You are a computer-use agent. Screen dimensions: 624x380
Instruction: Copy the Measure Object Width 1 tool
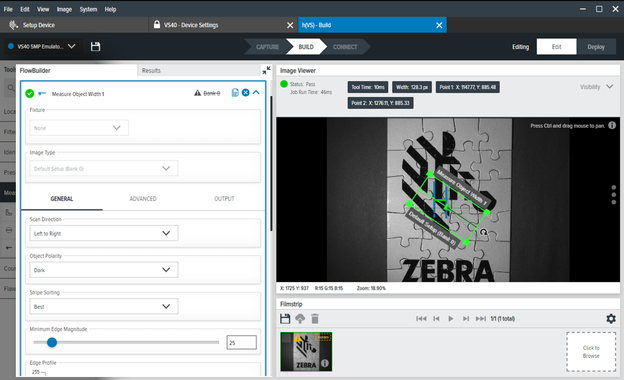(235, 93)
